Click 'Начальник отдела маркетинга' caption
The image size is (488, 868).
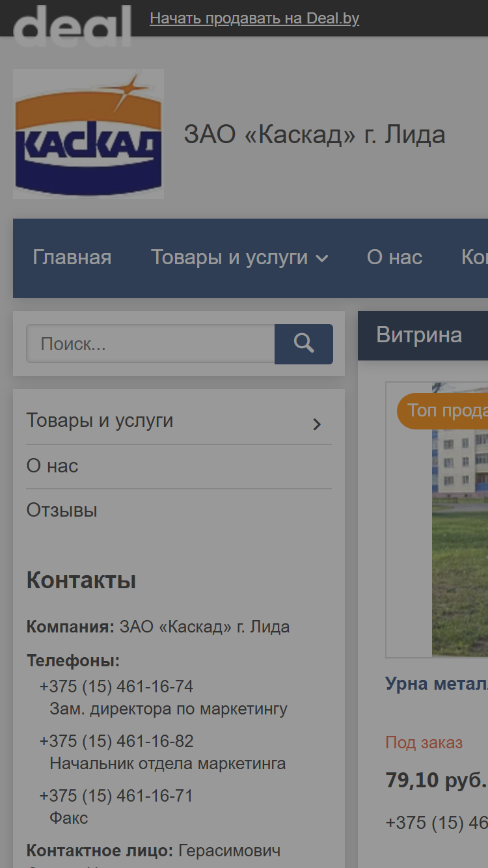click(168, 763)
